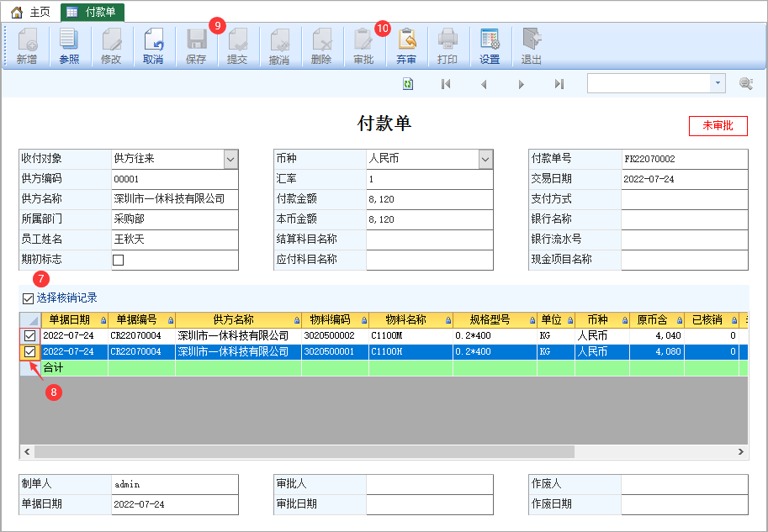The height and width of the screenshot is (532, 768).
Task: Click the 银行流水号 input field
Action: pos(684,240)
